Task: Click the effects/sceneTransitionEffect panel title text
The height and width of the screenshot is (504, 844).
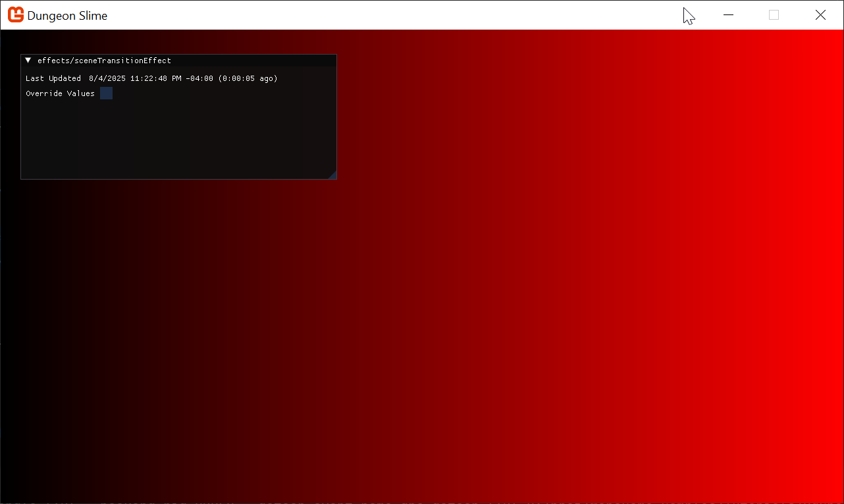Action: tap(104, 61)
